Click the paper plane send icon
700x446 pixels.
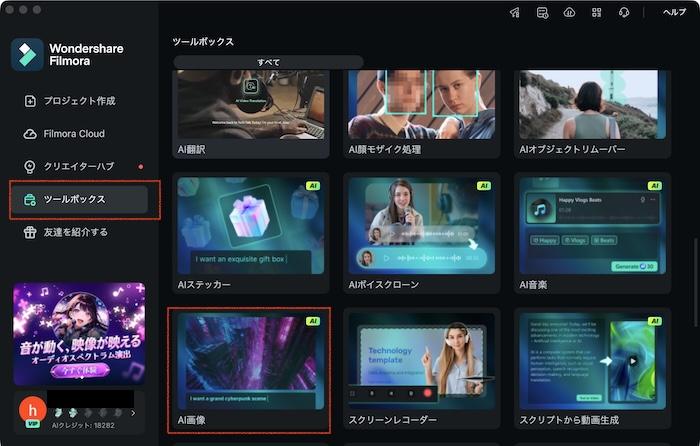click(515, 13)
